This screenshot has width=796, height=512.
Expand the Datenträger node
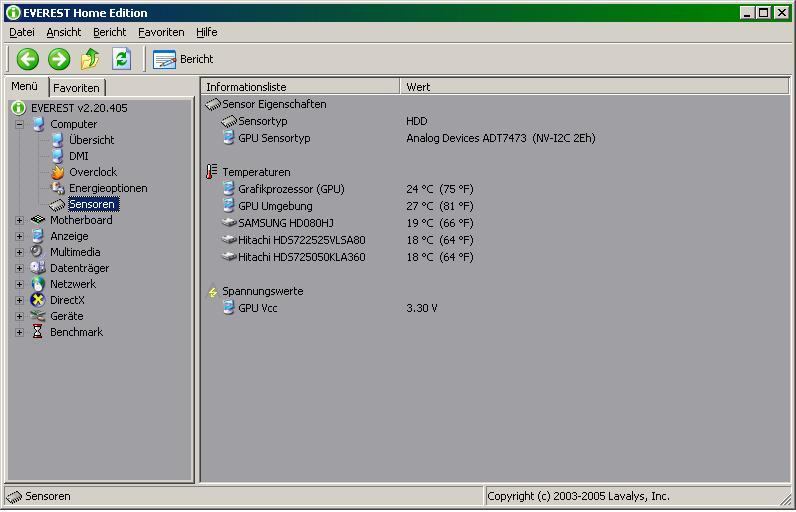[x=19, y=268]
